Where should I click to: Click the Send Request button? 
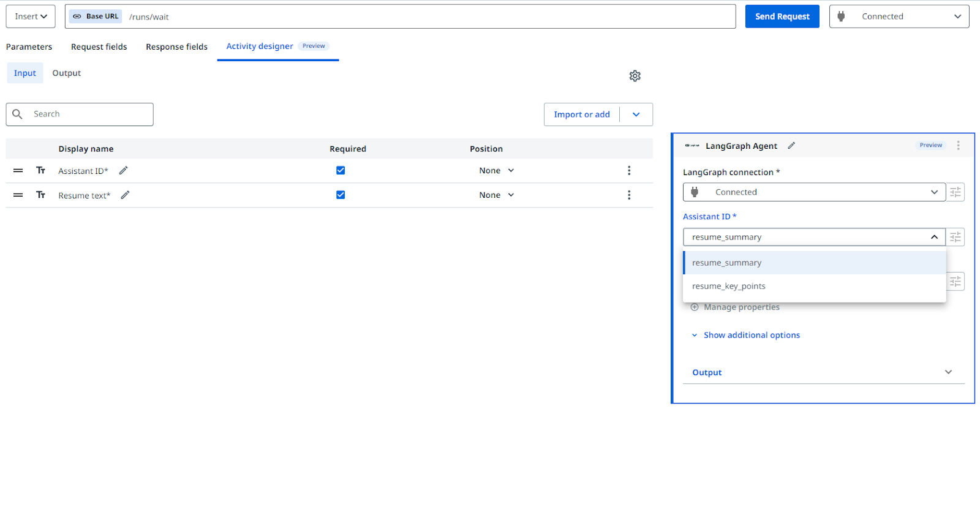(x=782, y=17)
